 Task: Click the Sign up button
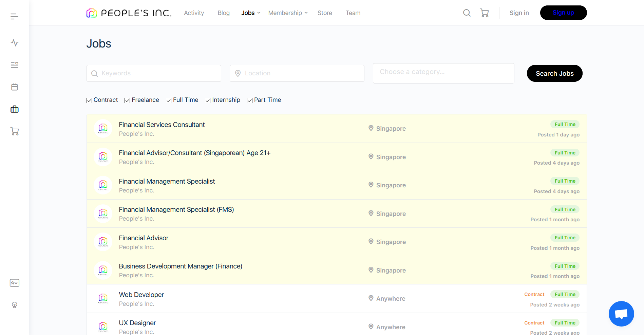[563, 13]
